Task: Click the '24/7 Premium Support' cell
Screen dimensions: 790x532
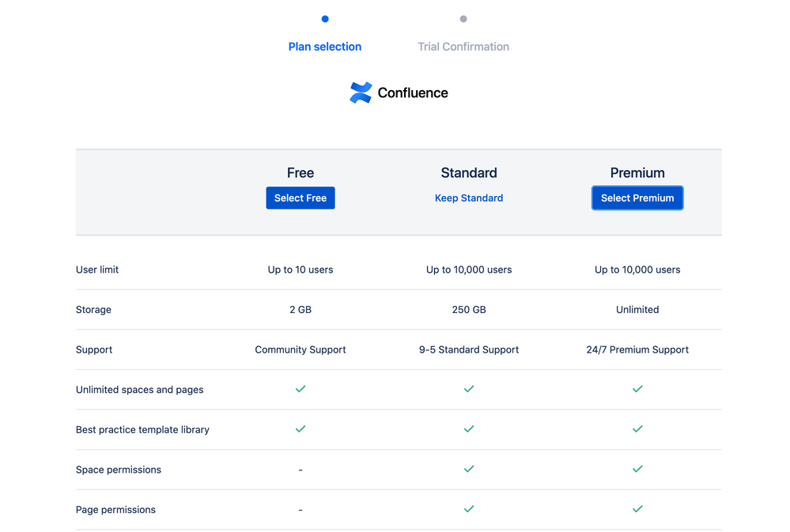Action: (x=637, y=349)
